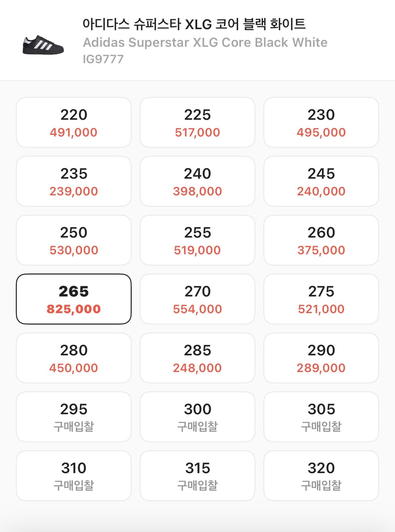Viewport: 395px width, 532px height.
Task: Place purchase bid for size 295
Action: [x=74, y=417]
